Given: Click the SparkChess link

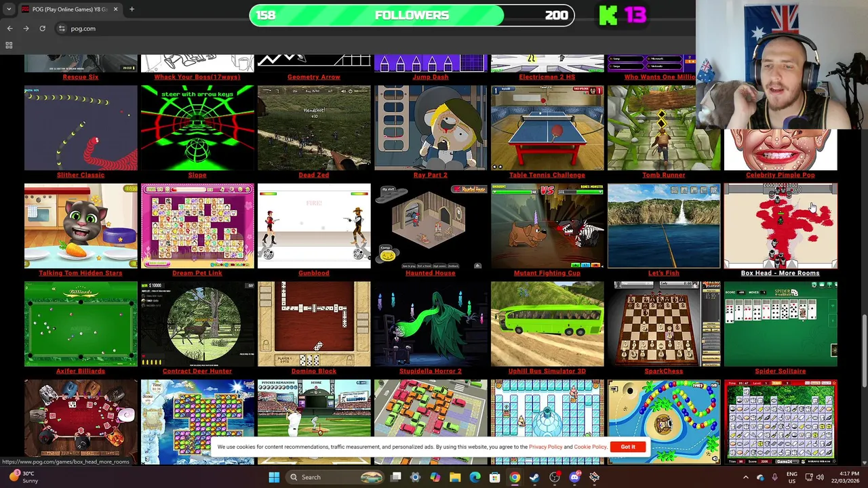Looking at the screenshot, I should point(664,371).
